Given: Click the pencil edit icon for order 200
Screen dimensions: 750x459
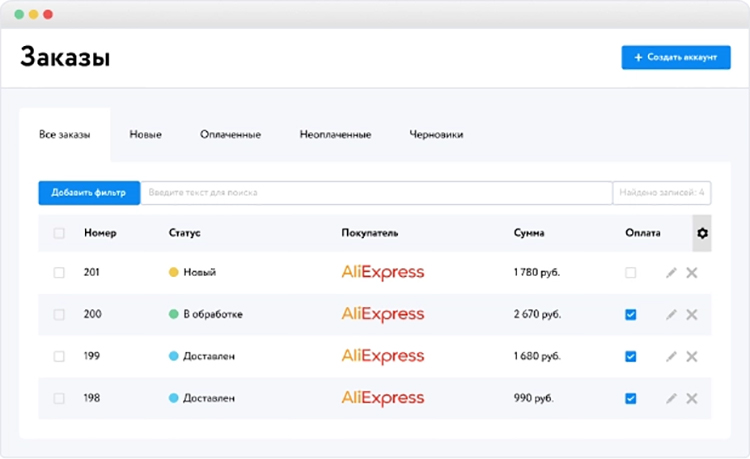Looking at the screenshot, I should tap(671, 314).
